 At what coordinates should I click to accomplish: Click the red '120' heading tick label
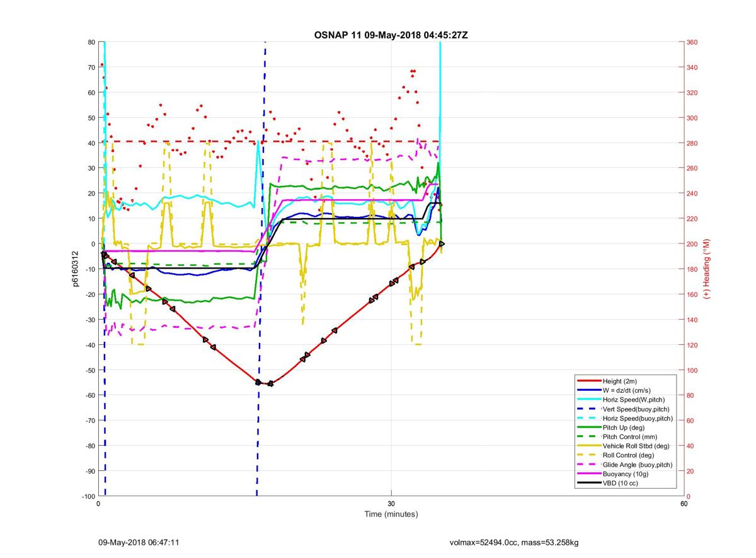point(693,345)
